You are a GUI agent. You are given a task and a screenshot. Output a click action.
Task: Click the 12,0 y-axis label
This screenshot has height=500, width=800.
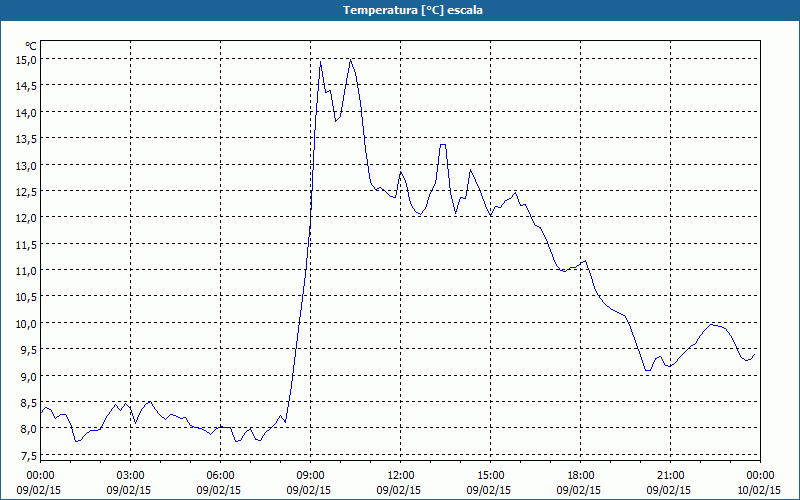pos(26,218)
